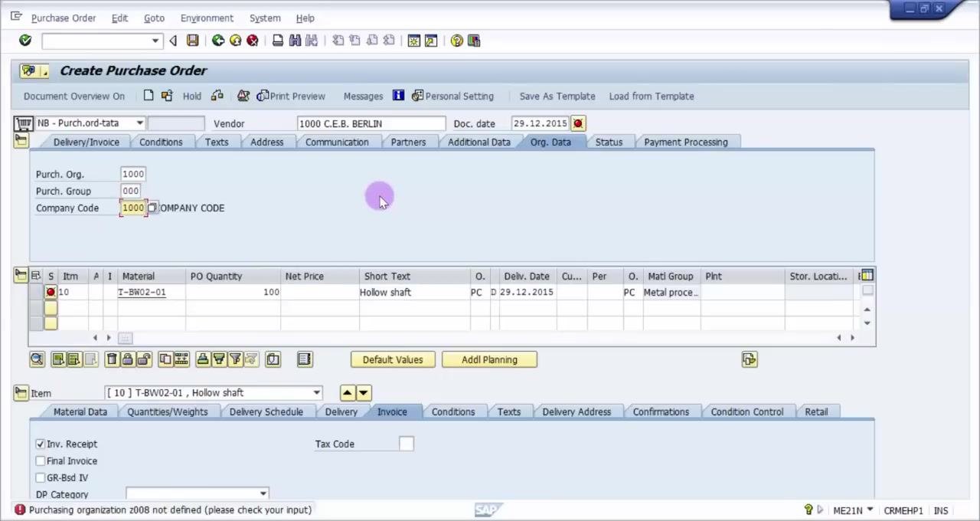Open the transaction command field dropdown
Screen dimensions: 980x521
[155, 41]
